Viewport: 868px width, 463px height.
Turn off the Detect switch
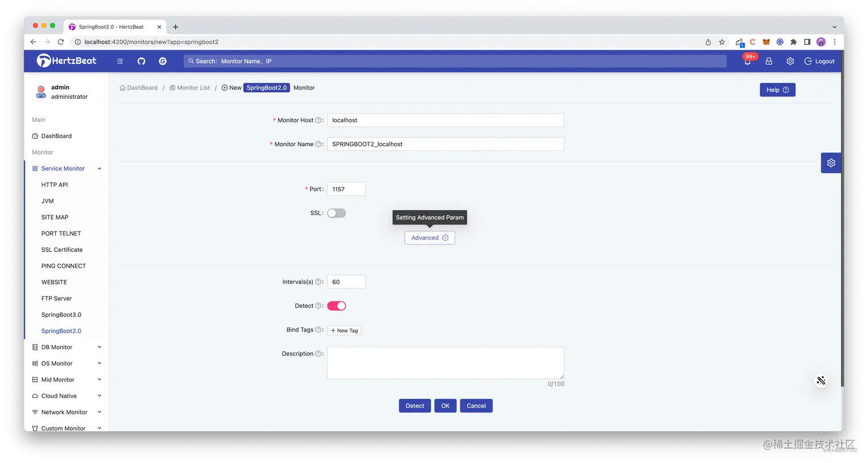[336, 306]
